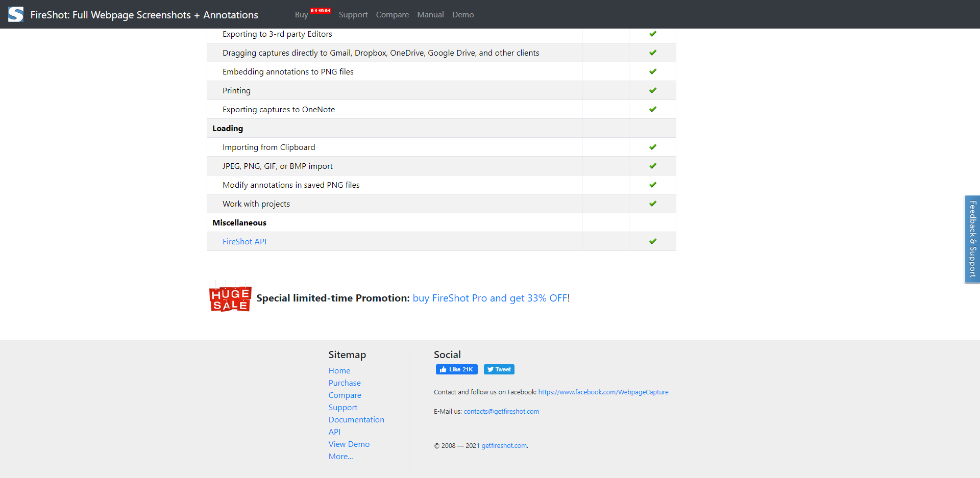Click the checkmark for Work with projects
The image size is (980, 478).
pyautogui.click(x=653, y=204)
